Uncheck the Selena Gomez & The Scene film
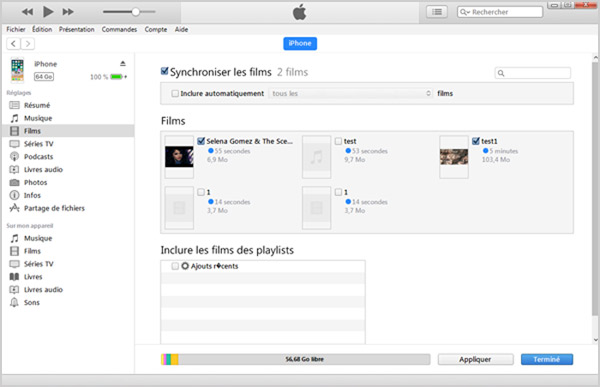 pyautogui.click(x=201, y=141)
